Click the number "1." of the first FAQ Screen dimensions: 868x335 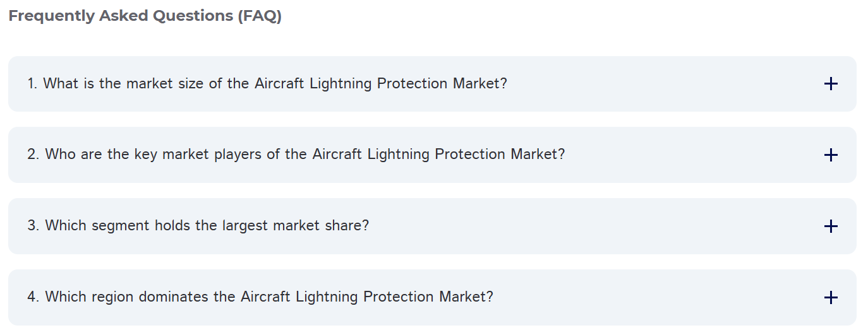point(32,84)
